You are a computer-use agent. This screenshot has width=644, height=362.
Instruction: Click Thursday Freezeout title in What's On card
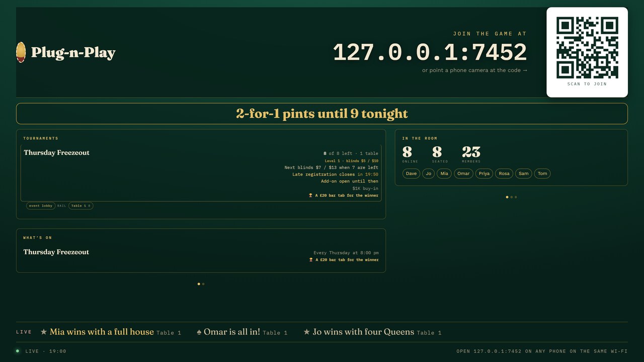(x=56, y=252)
